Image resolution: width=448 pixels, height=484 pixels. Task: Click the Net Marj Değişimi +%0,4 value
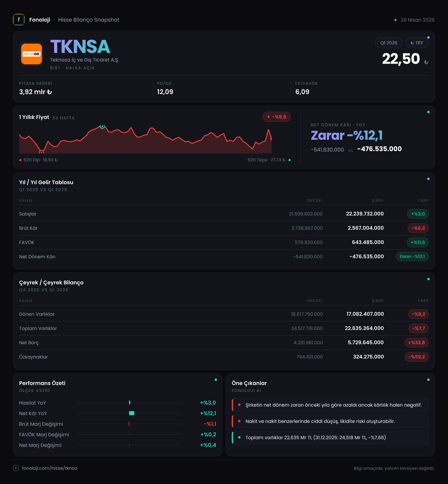[x=208, y=445]
